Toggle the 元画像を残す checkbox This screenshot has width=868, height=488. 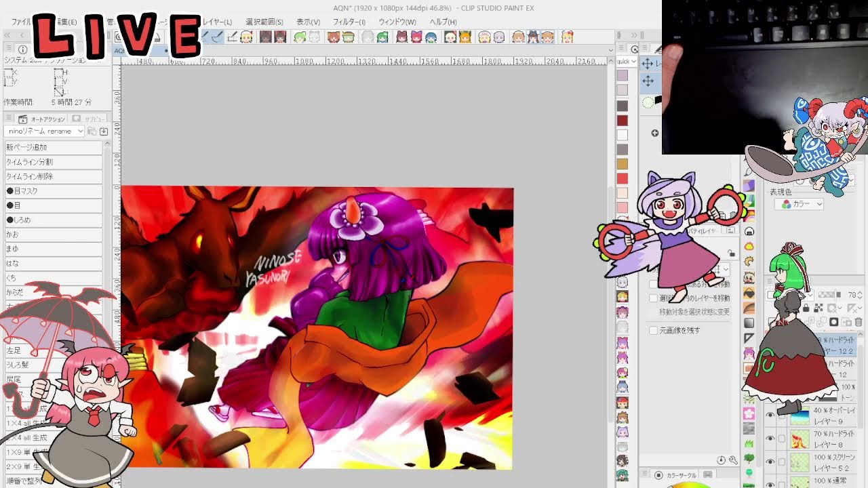point(654,331)
